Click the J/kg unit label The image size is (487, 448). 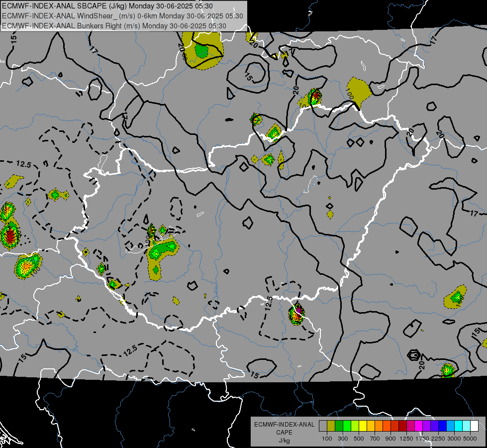coord(284,441)
